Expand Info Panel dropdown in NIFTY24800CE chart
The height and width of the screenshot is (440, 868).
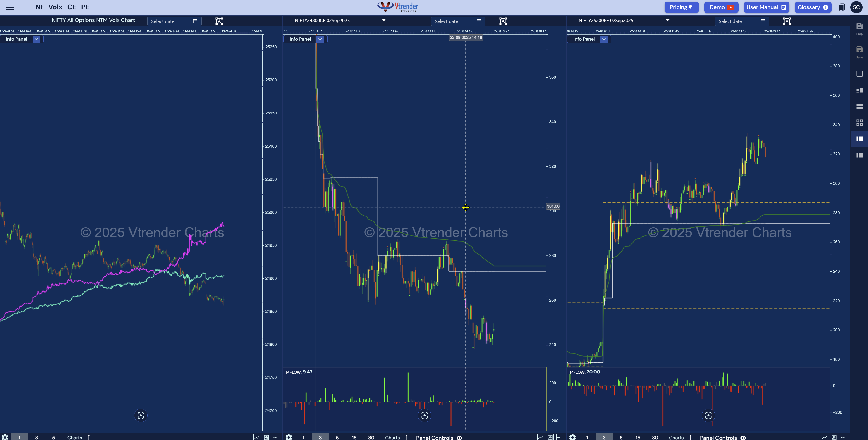(320, 39)
